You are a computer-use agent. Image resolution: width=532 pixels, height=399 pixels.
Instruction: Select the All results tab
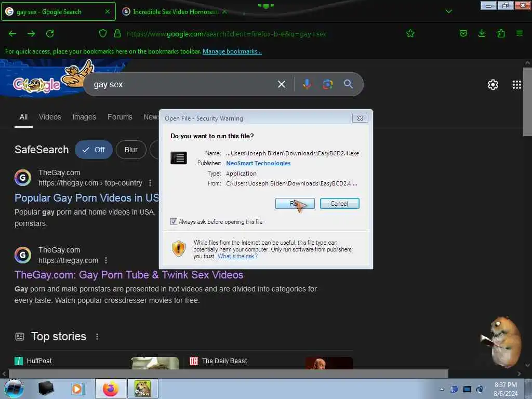[23, 117]
